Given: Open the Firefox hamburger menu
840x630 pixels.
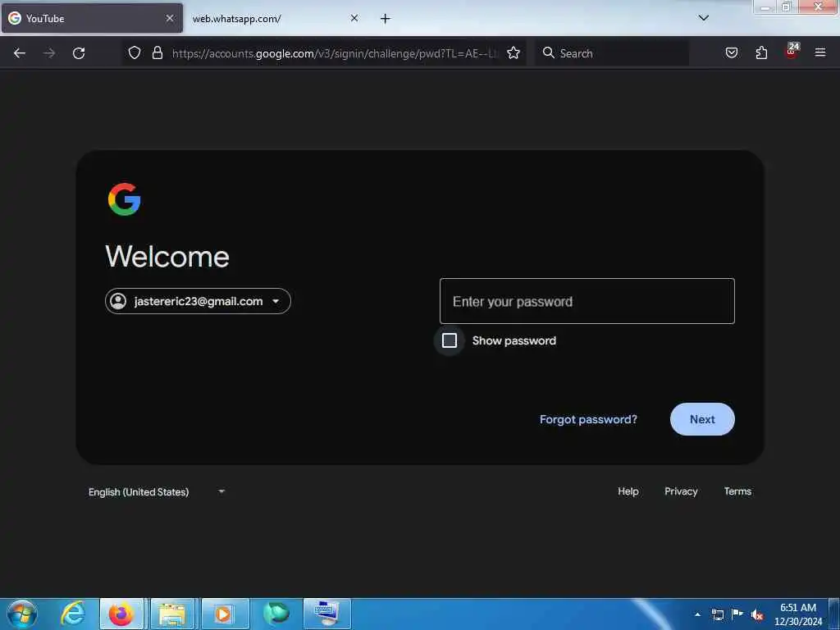Looking at the screenshot, I should coord(820,52).
